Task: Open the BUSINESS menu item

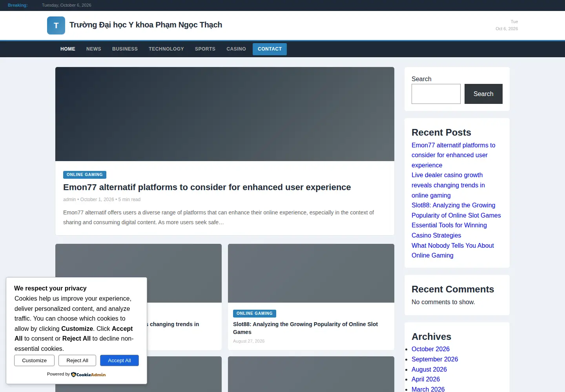Action: [125, 49]
